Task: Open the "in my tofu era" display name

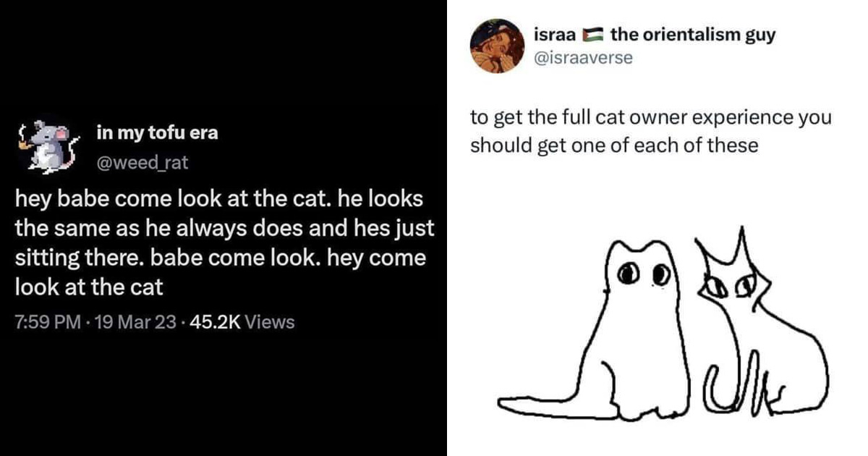Action: click(x=157, y=133)
